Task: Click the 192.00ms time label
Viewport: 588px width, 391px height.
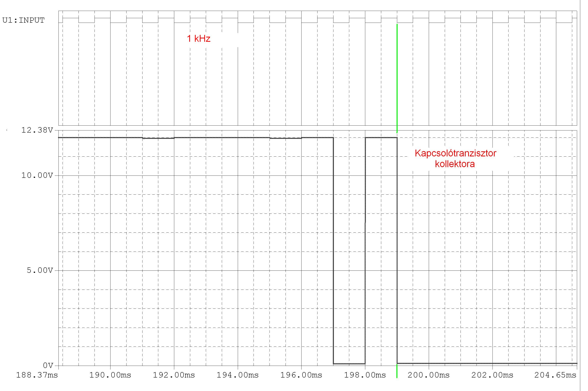Action: [x=174, y=375]
